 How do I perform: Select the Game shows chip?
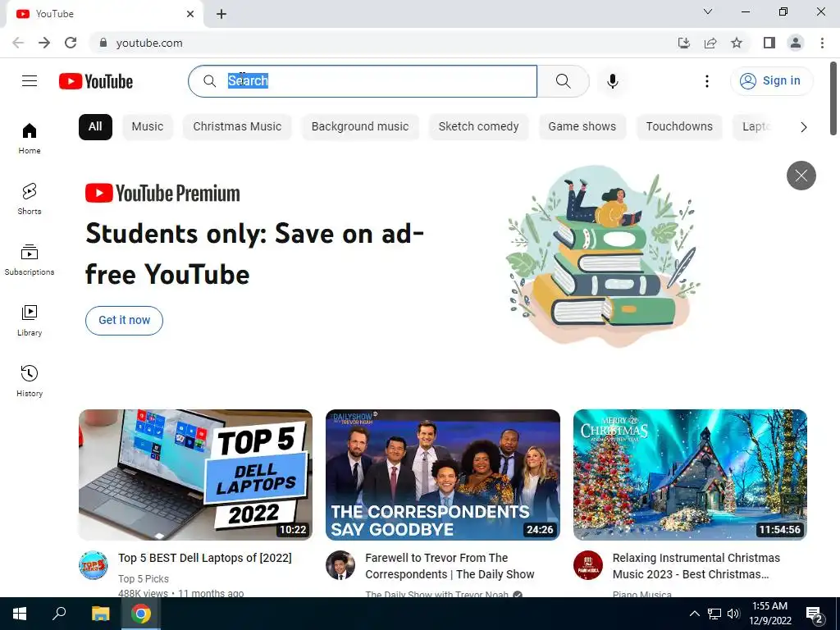(582, 126)
